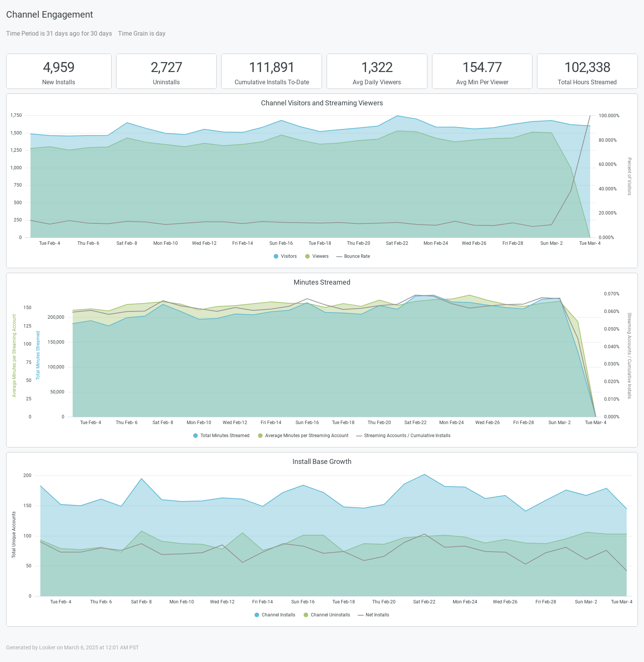Click the Time Grain is day filter
Screen dimensions: 644x662
142,33
